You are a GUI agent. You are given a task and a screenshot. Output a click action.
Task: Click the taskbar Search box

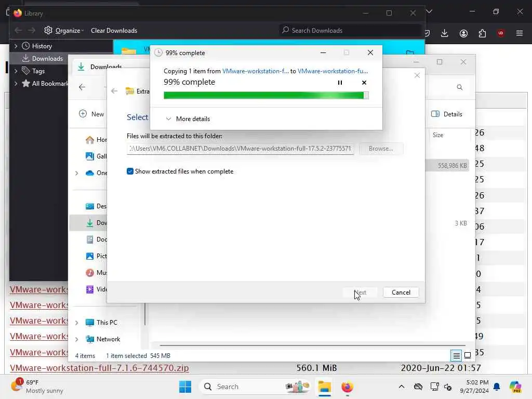point(255,387)
